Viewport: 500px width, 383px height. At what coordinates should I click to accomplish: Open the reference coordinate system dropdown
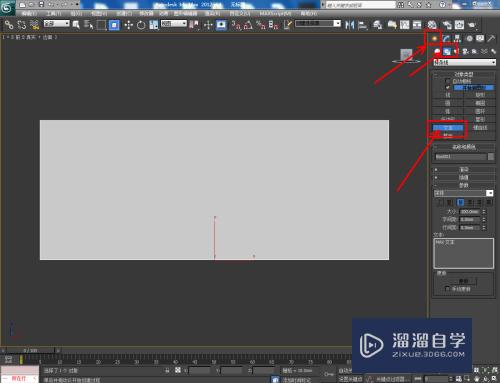[x=174, y=24]
